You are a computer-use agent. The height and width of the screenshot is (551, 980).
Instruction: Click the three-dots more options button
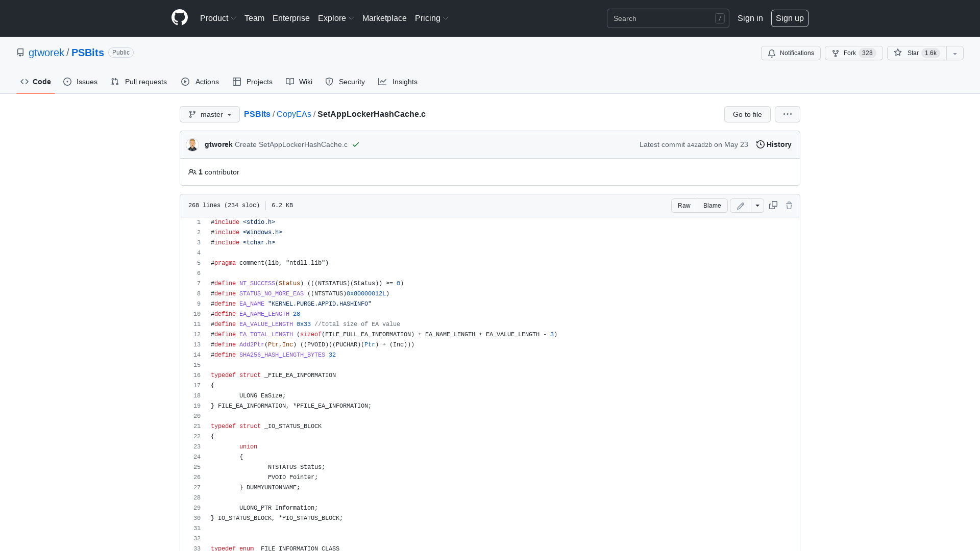(788, 114)
